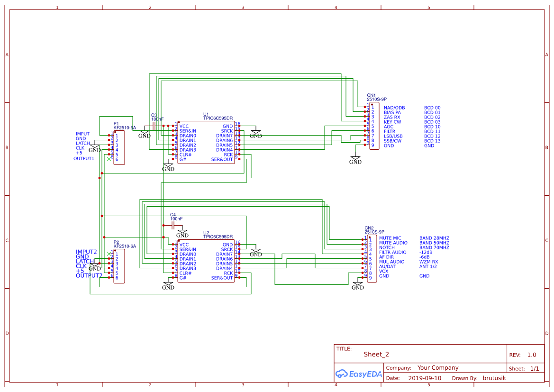Select the U1 TPIC6C595DR chip label
This screenshot has height=392, width=554.
(218, 118)
